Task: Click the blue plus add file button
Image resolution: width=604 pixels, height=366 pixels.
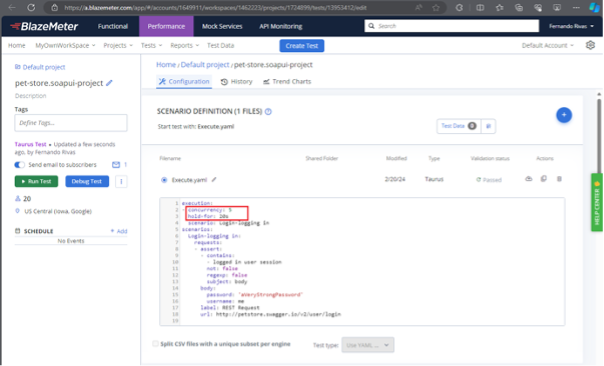Action: pyautogui.click(x=564, y=115)
